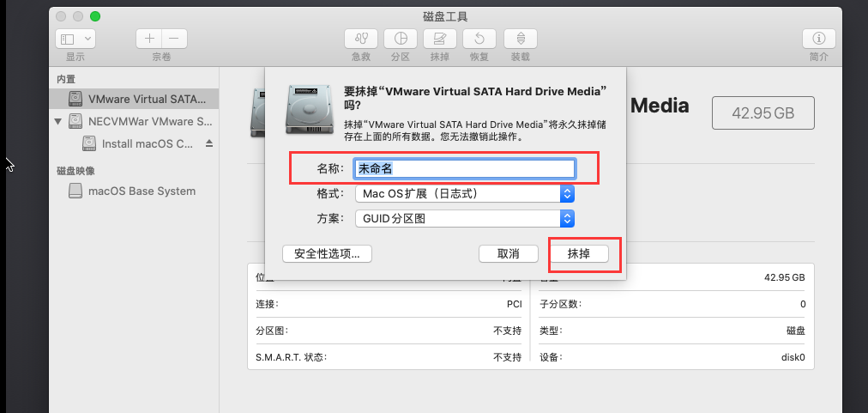Open the Info (简介) toolbar icon
The width and height of the screenshot is (868, 413).
[818, 39]
